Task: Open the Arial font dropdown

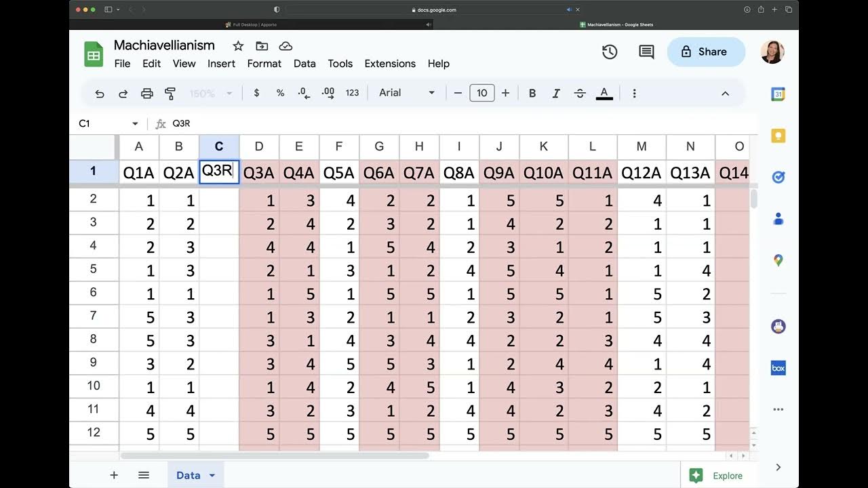Action: (x=407, y=93)
